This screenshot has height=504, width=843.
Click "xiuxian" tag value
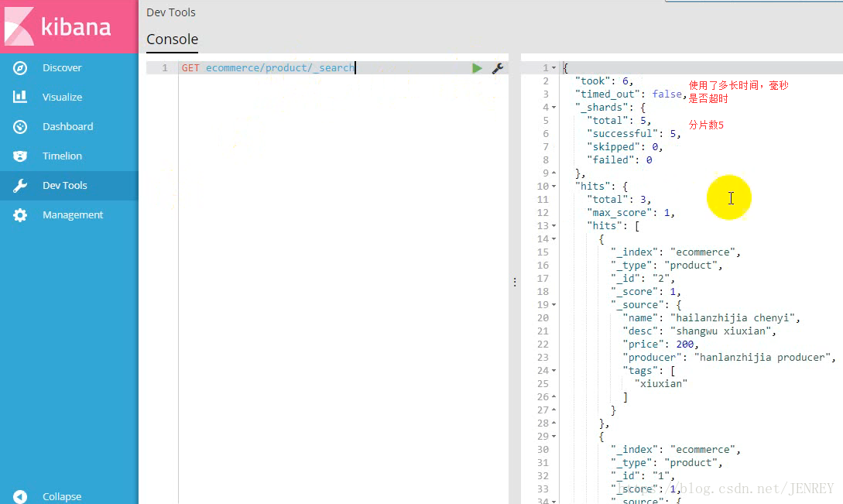pyautogui.click(x=661, y=383)
